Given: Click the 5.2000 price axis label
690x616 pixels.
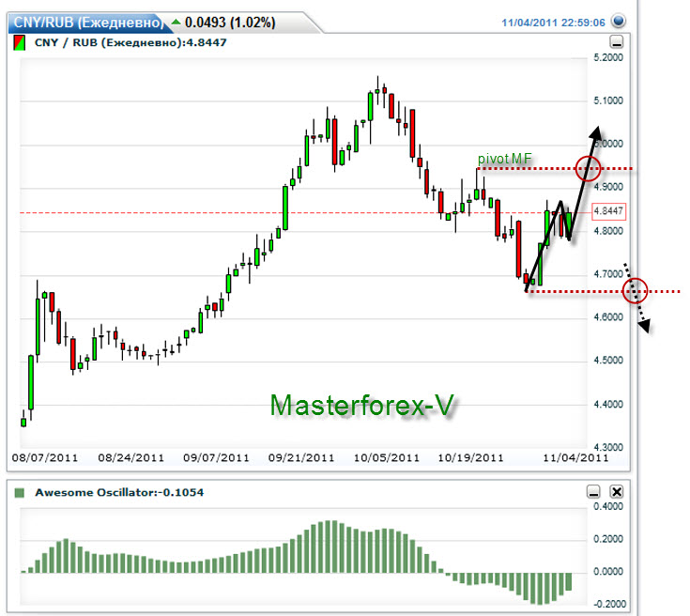Looking at the screenshot, I should [608, 57].
